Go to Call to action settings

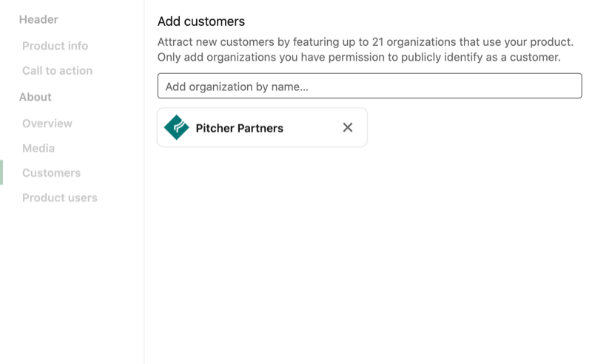pyautogui.click(x=58, y=70)
